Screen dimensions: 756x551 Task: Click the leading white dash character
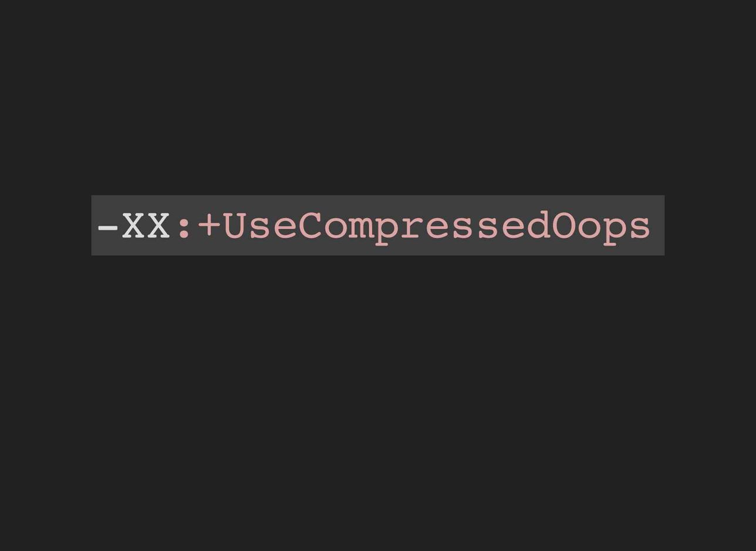coord(109,228)
